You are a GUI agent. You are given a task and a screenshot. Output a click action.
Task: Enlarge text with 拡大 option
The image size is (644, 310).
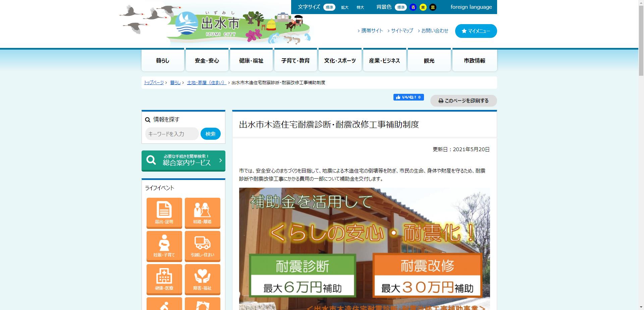(x=345, y=7)
